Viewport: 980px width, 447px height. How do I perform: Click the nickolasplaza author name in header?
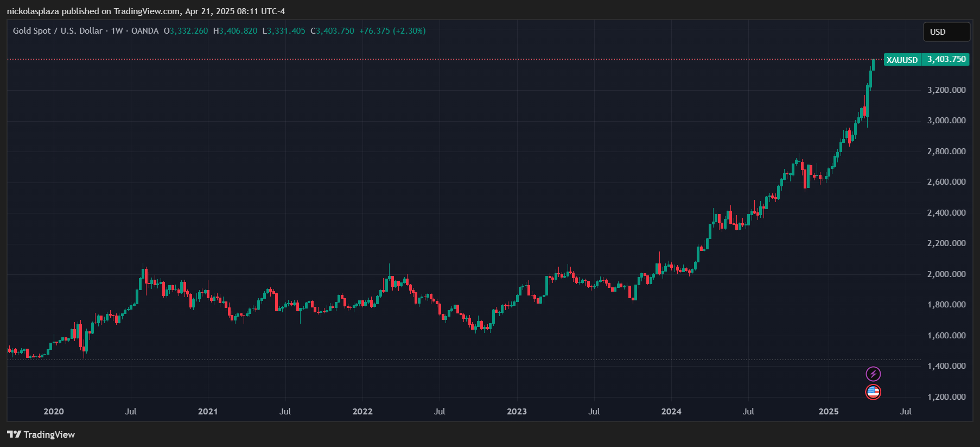33,11
